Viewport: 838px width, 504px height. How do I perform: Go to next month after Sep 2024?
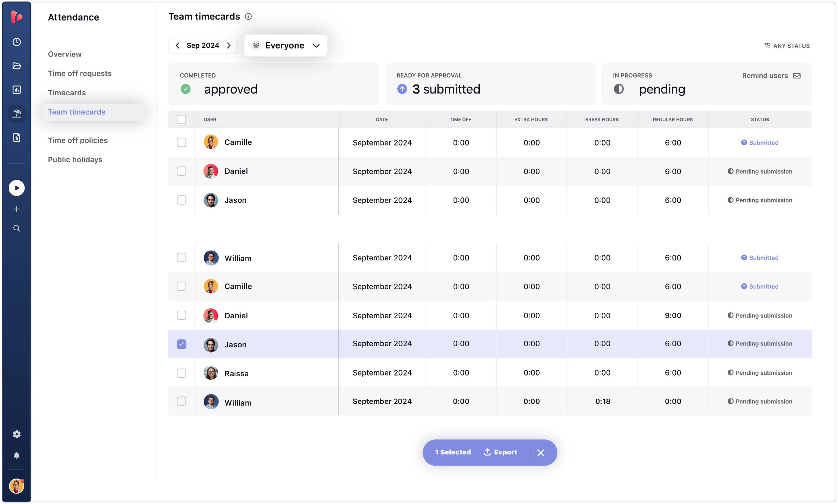229,45
